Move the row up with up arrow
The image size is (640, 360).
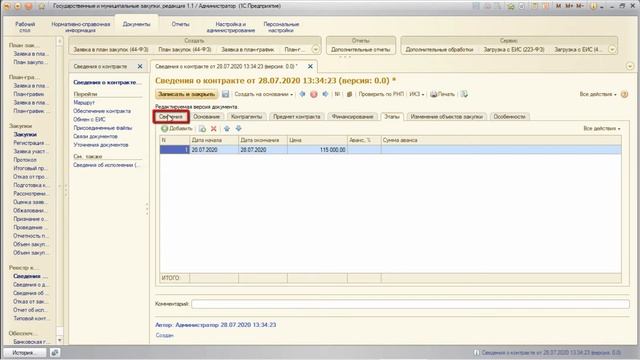click(x=227, y=129)
